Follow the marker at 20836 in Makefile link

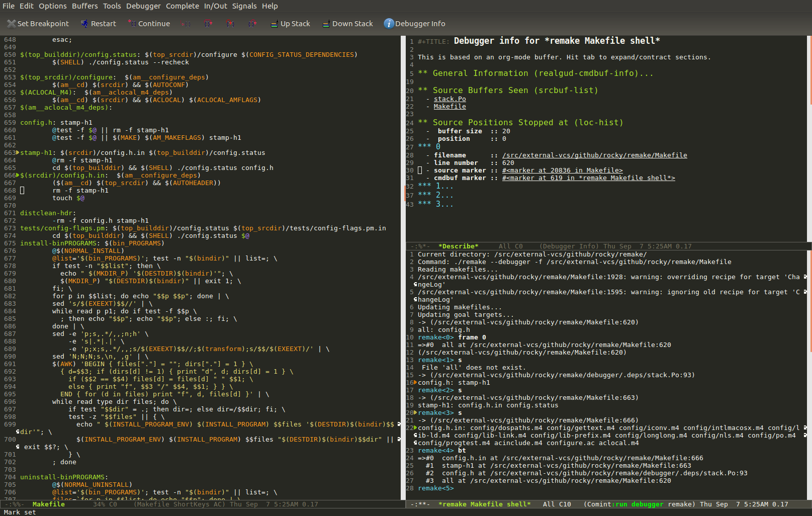pyautogui.click(x=562, y=170)
